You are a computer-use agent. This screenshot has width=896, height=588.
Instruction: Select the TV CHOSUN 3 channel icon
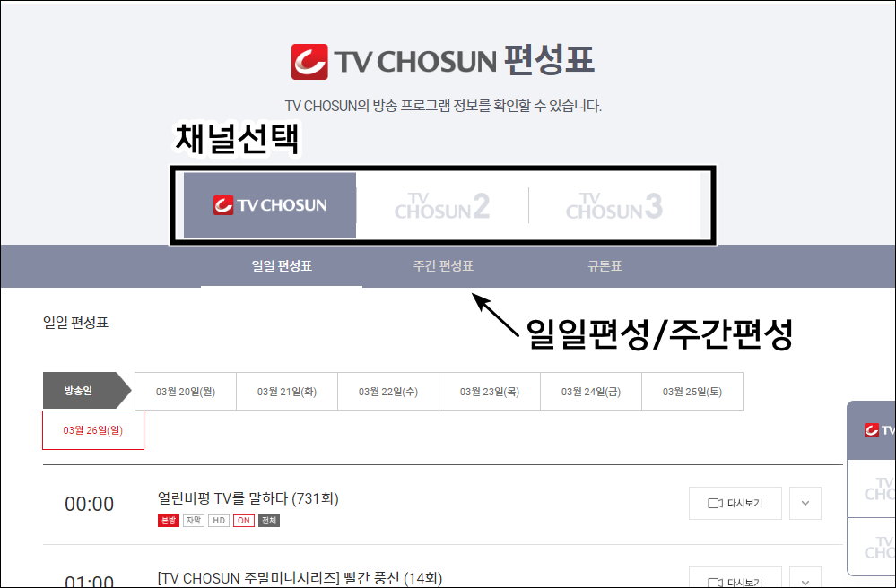point(615,204)
